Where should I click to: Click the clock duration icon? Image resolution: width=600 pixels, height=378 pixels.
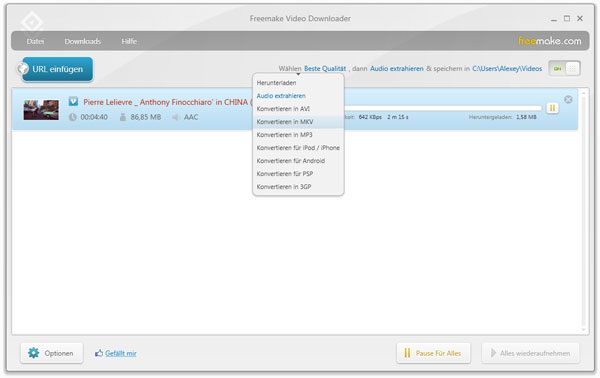point(73,117)
